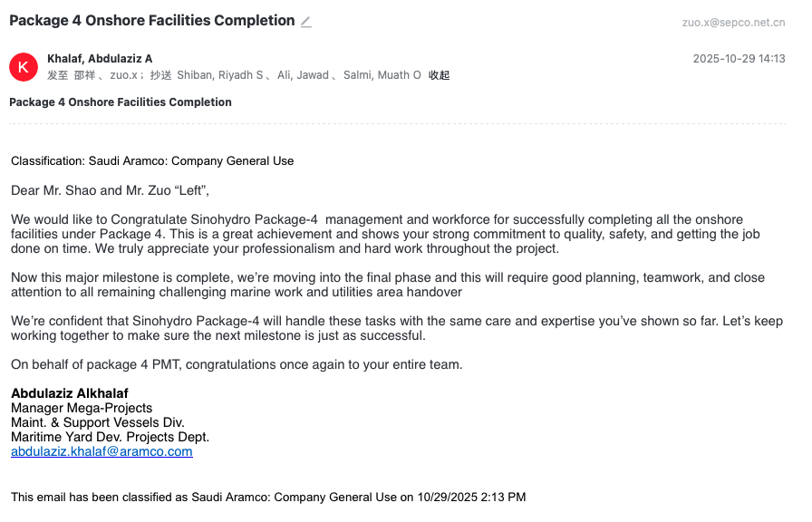Image resolution: width=812 pixels, height=522 pixels.
Task: Collapse recipient details with 收起
Action: coord(440,75)
